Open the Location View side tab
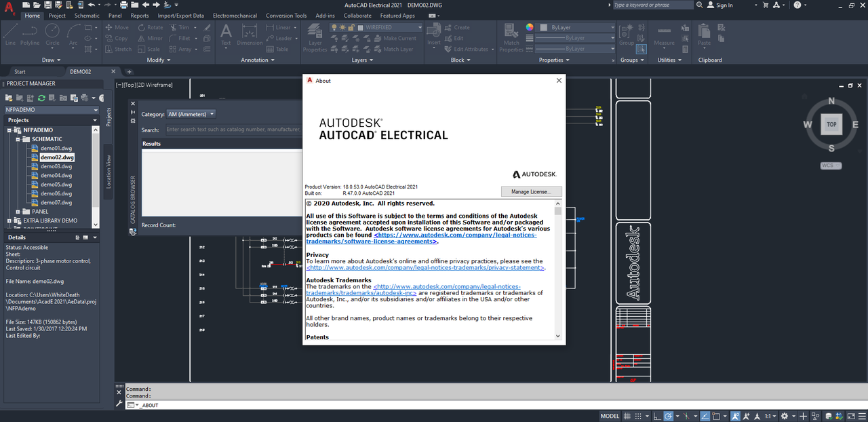This screenshot has height=422, width=868. (108, 171)
